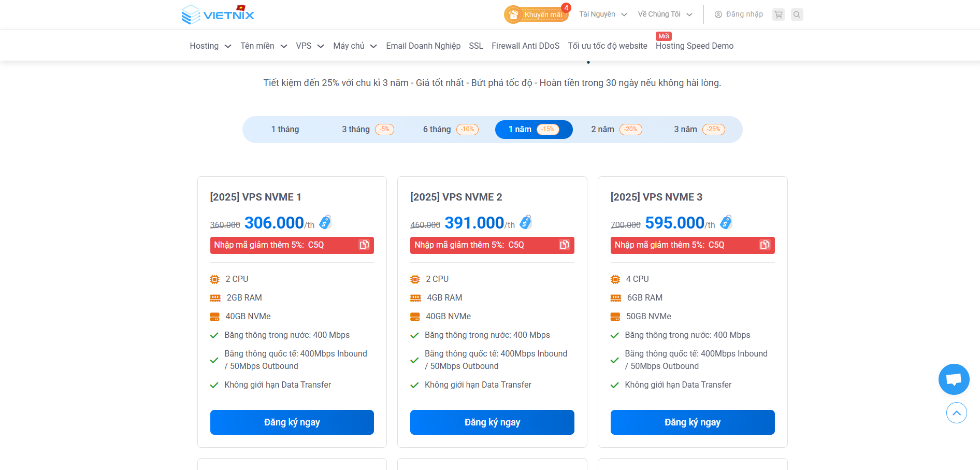Open the shopping cart icon
The image size is (980, 470).
778,15
